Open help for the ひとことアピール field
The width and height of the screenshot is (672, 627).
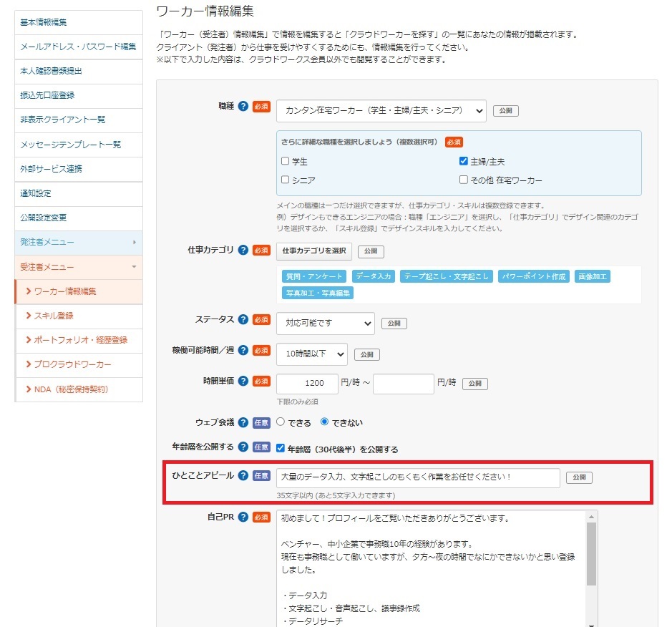[242, 476]
